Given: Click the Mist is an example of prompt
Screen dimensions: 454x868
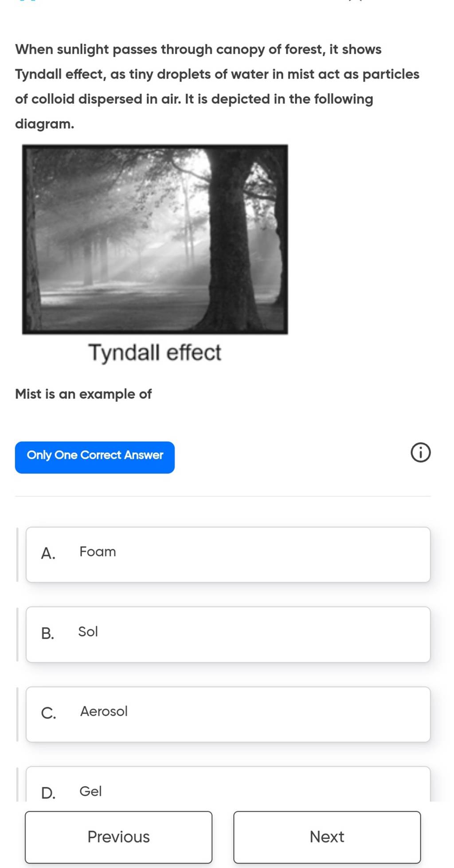Looking at the screenshot, I should (83, 394).
